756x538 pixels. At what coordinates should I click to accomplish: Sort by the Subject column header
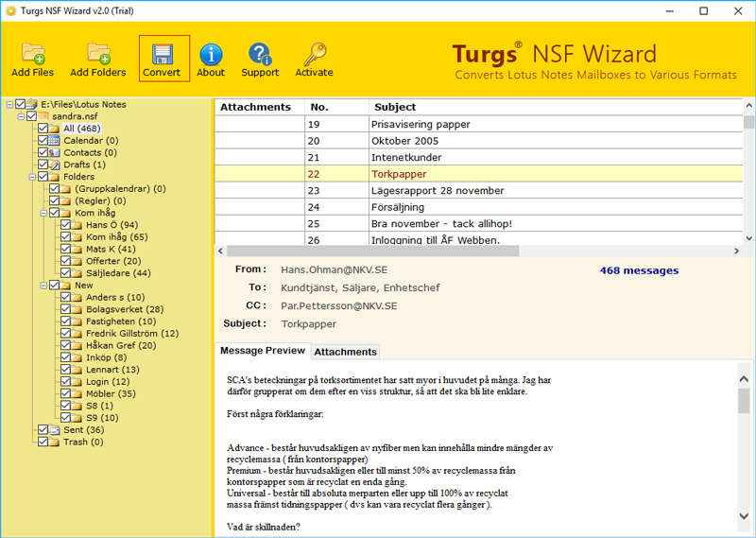coord(556,107)
